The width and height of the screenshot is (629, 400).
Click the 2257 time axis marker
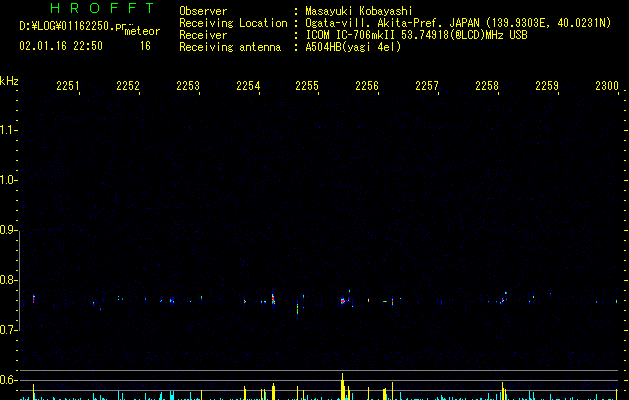coord(427,85)
